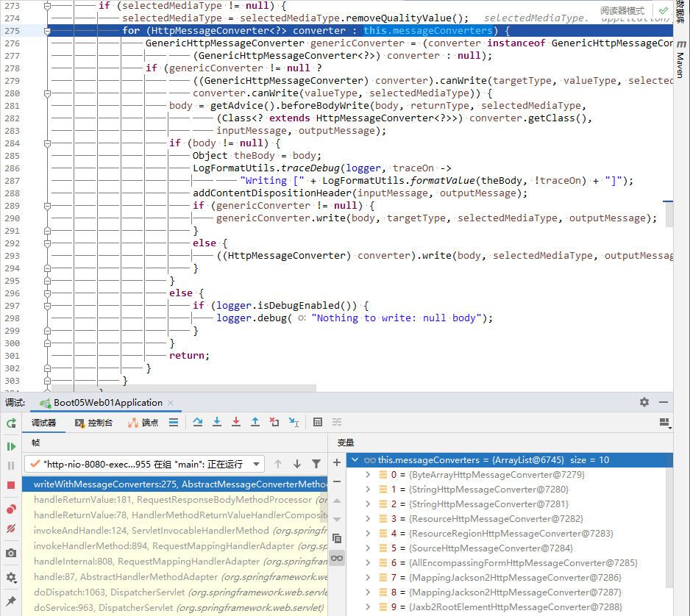The height and width of the screenshot is (616, 690).
Task: Restore the debugger layout
Action: [x=664, y=423]
